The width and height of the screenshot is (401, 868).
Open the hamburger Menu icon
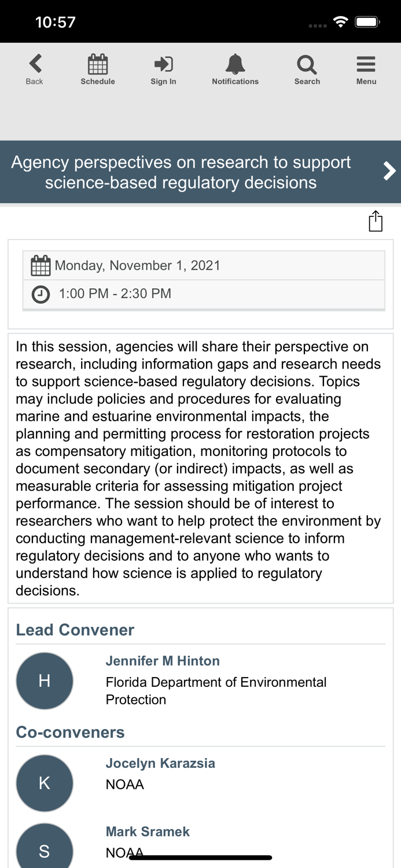coord(366,64)
